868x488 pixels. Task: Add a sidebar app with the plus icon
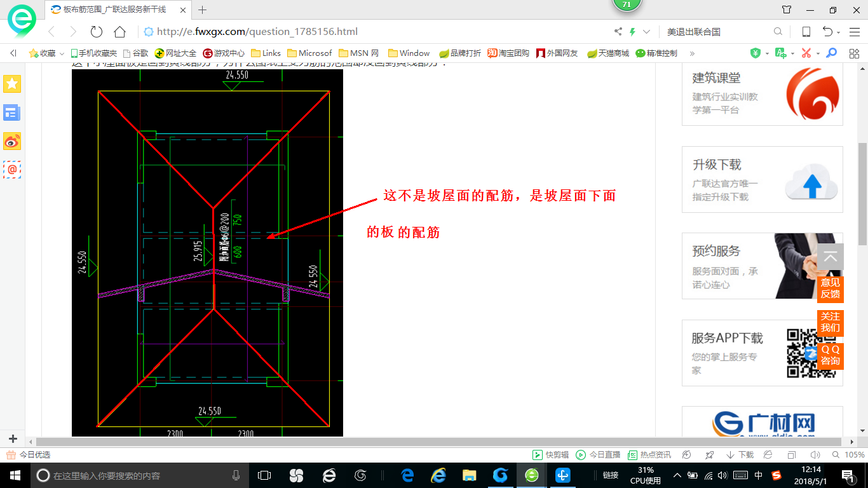coord(13,439)
